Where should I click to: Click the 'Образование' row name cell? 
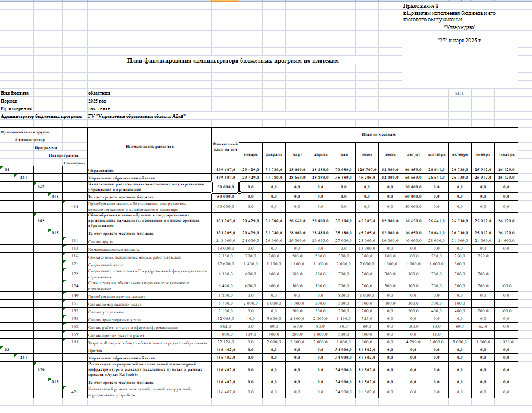pyautogui.click(x=102, y=170)
